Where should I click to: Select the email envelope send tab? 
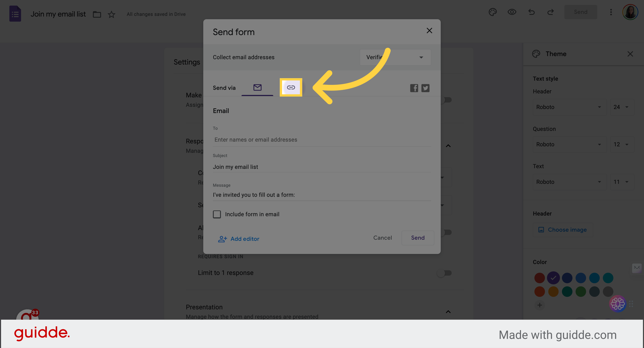click(257, 87)
